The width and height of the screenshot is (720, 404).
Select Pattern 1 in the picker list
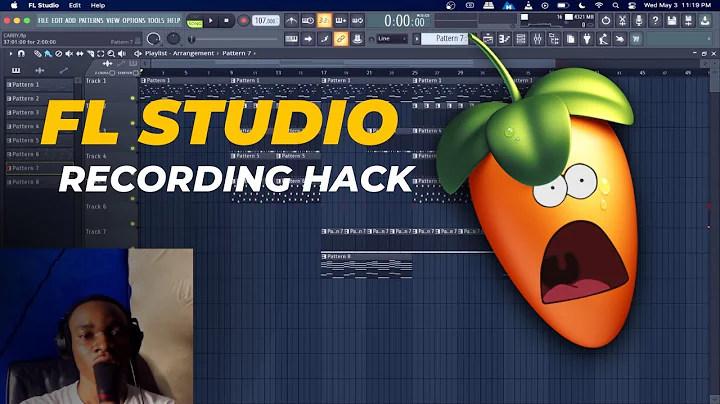39,84
